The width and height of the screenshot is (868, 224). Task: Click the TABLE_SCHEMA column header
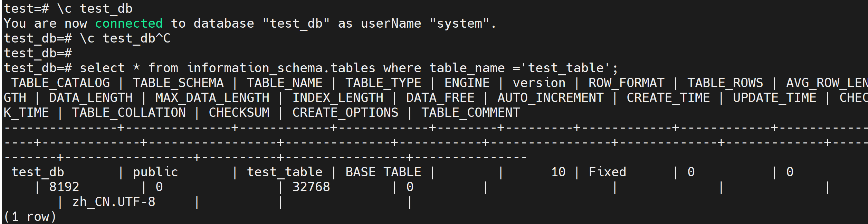coord(178,83)
